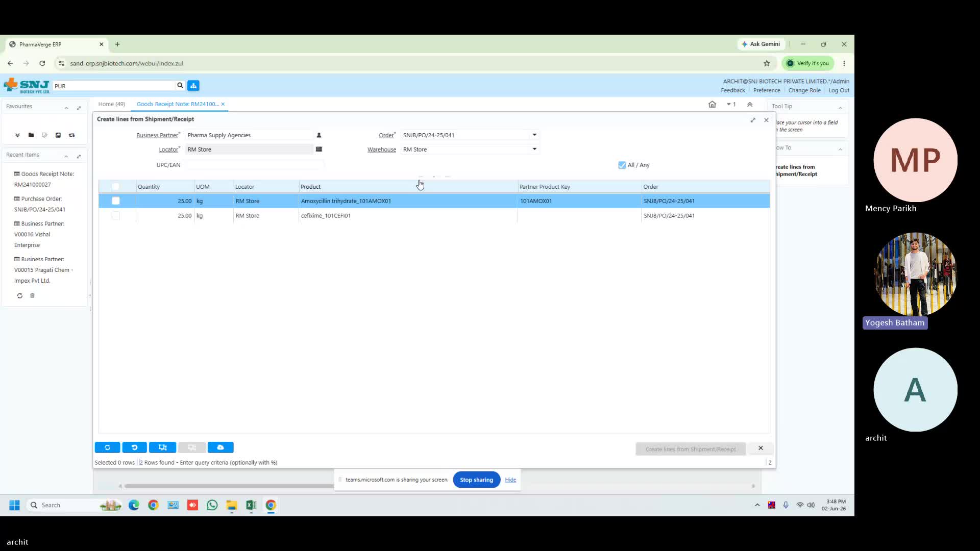Screen dimensions: 980x551
Task: Click the double up-arrow collapse header icon
Action: [x=750, y=104]
